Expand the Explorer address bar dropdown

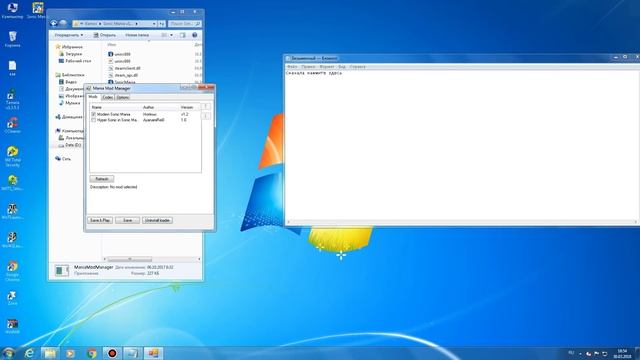pos(154,24)
